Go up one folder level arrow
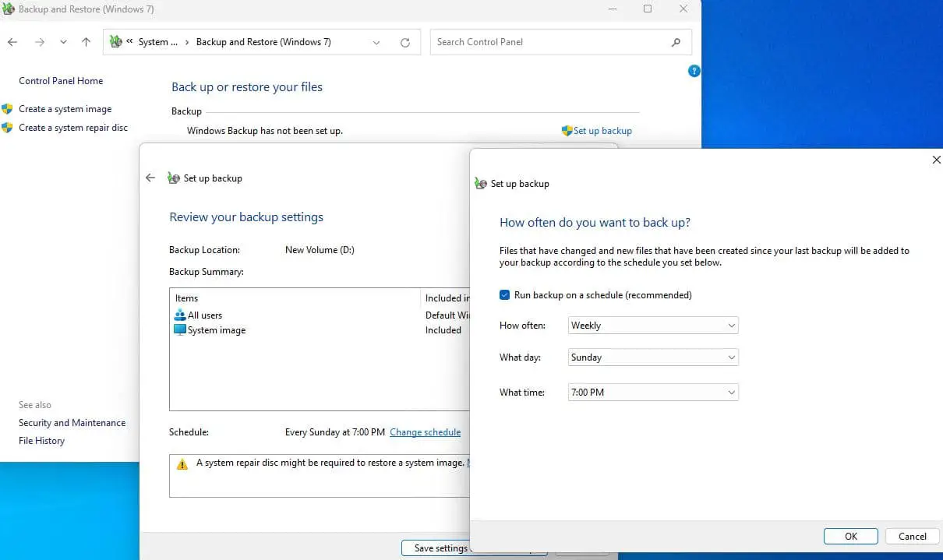This screenshot has height=560, width=943. (x=86, y=42)
